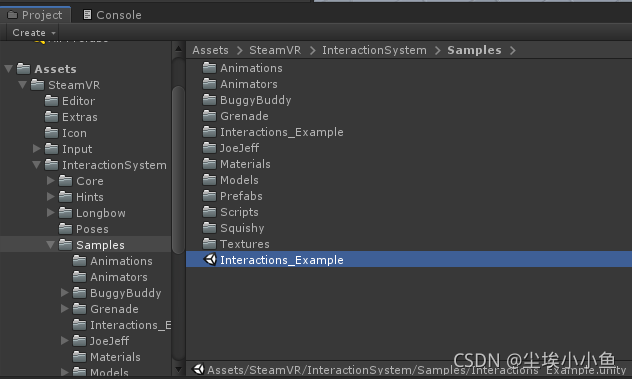Click the Grenade folder icon in file list
Image resolution: width=632 pixels, height=379 pixels.
tap(209, 116)
